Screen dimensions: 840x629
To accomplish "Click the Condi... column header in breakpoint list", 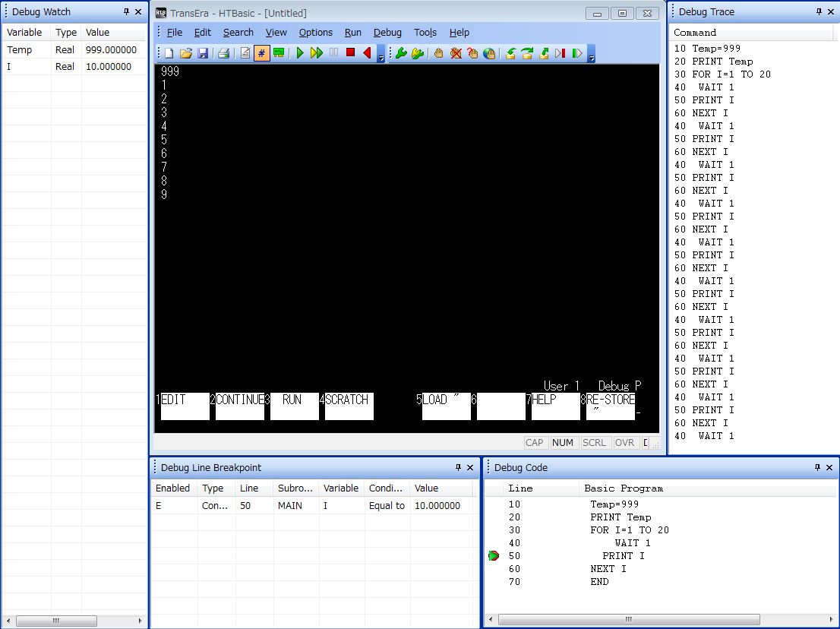I will click(387, 488).
